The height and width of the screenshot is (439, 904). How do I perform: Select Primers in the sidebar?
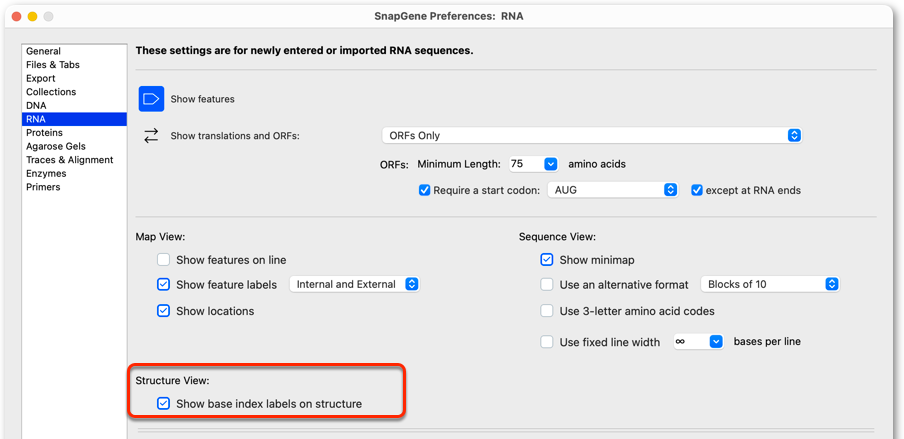[74, 187]
